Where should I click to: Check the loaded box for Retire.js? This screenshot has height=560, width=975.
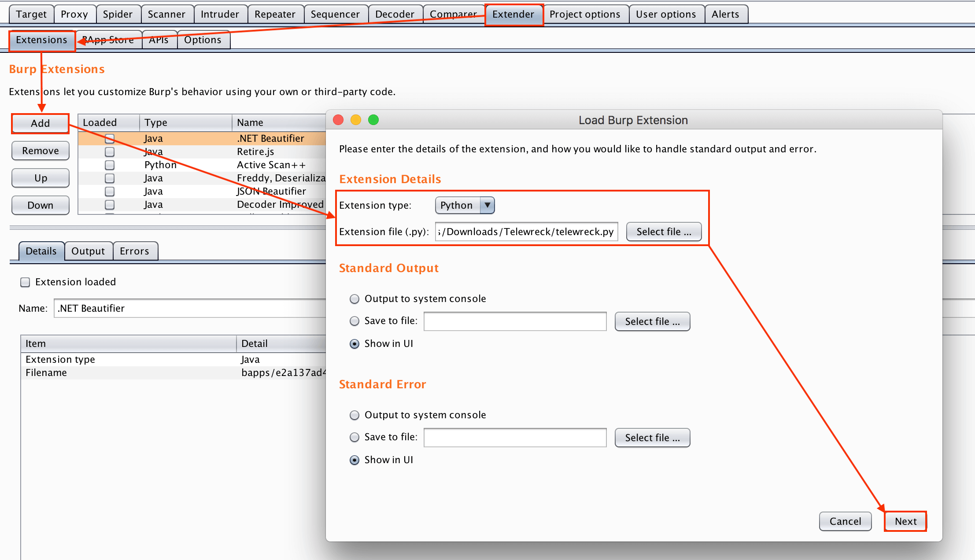[110, 152]
